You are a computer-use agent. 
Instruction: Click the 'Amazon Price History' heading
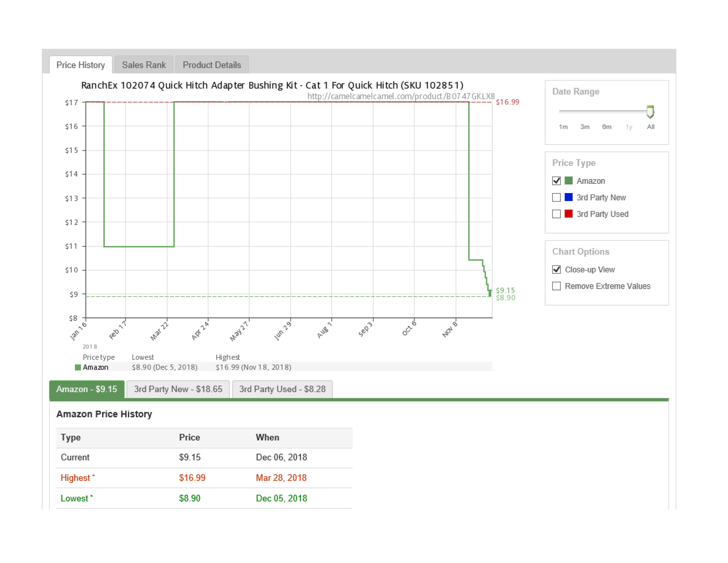[x=104, y=414]
